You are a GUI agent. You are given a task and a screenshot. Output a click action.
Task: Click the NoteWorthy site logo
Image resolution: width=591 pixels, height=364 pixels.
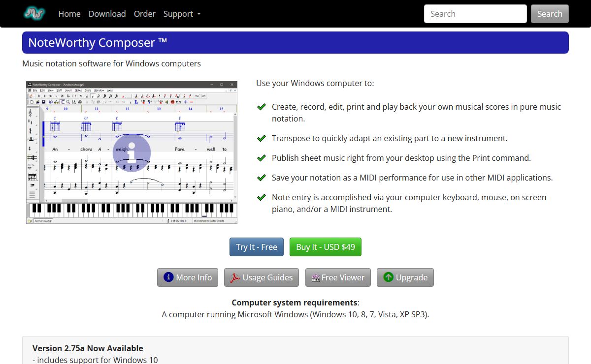pyautogui.click(x=34, y=13)
